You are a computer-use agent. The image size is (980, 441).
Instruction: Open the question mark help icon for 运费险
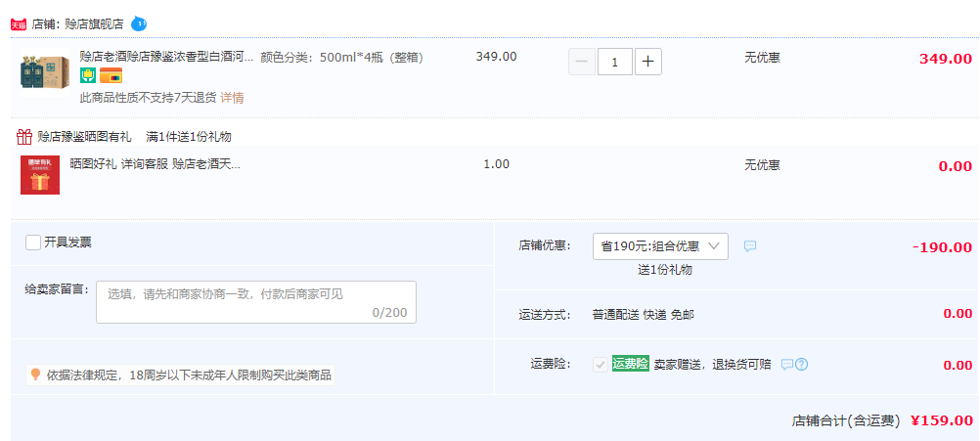coord(802,364)
